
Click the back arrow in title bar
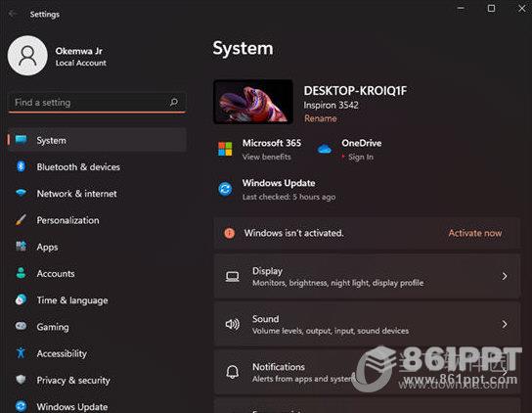tap(13, 14)
